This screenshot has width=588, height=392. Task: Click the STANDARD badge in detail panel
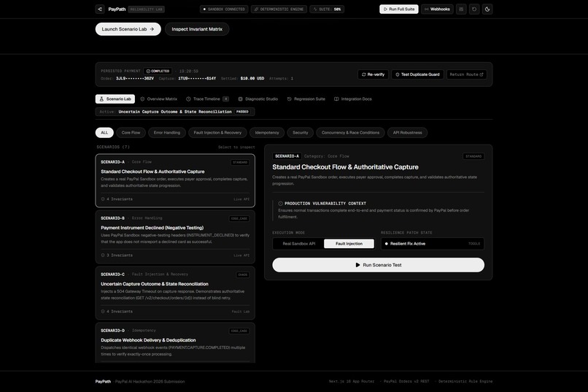point(473,156)
